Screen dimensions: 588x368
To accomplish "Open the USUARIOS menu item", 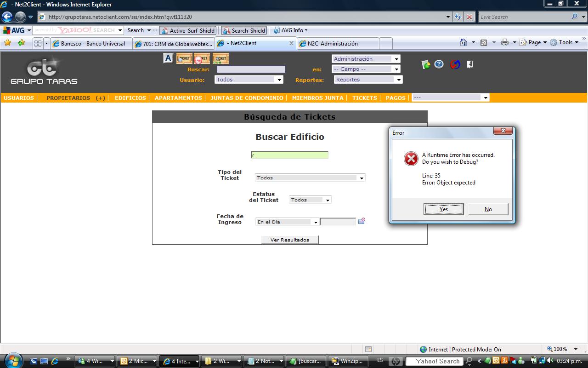I will click(x=19, y=98).
